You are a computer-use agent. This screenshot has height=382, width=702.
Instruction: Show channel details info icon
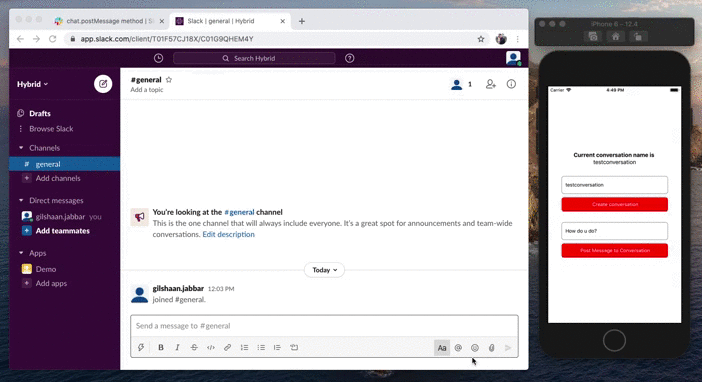pyautogui.click(x=511, y=84)
